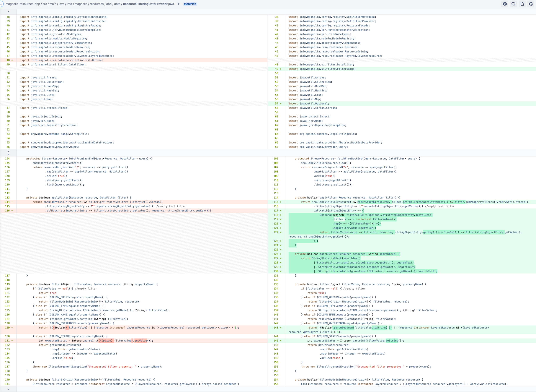Open the src breadcrumb segment

pos(45,4)
